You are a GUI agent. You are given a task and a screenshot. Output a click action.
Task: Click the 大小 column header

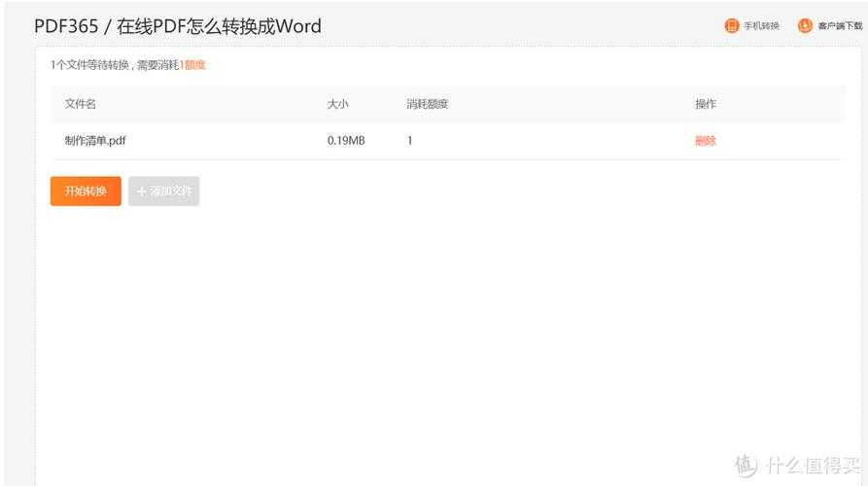[337, 104]
